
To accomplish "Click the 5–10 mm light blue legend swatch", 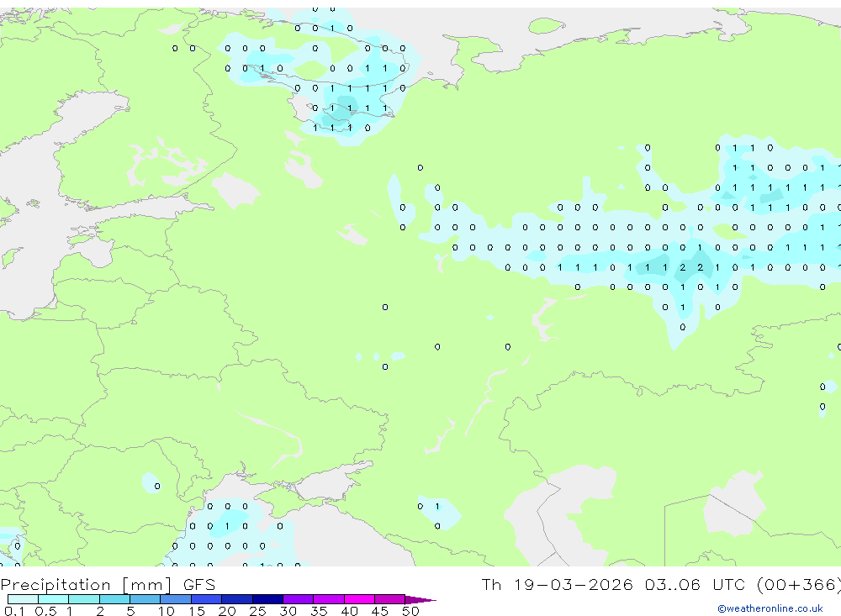I will [x=145, y=599].
